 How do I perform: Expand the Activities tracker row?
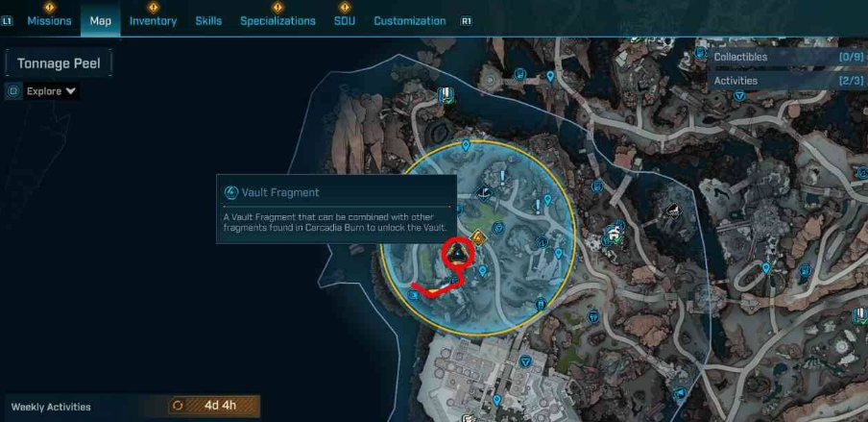(x=787, y=81)
